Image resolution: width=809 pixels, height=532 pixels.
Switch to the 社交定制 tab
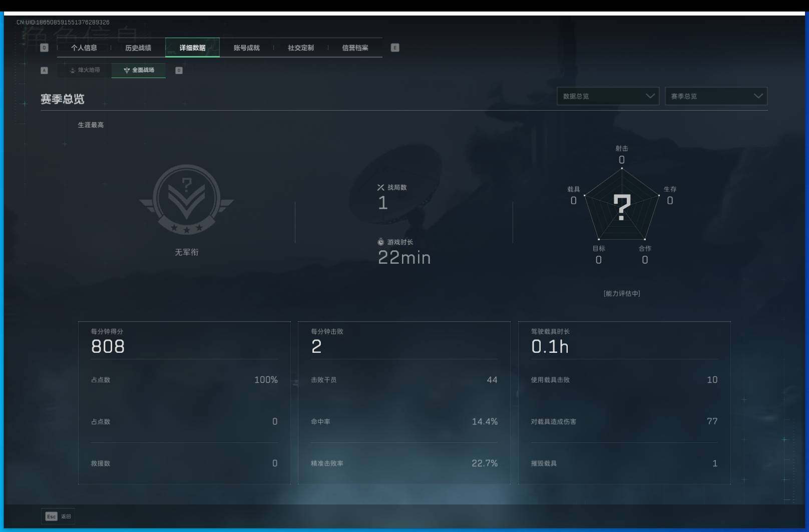(300, 48)
